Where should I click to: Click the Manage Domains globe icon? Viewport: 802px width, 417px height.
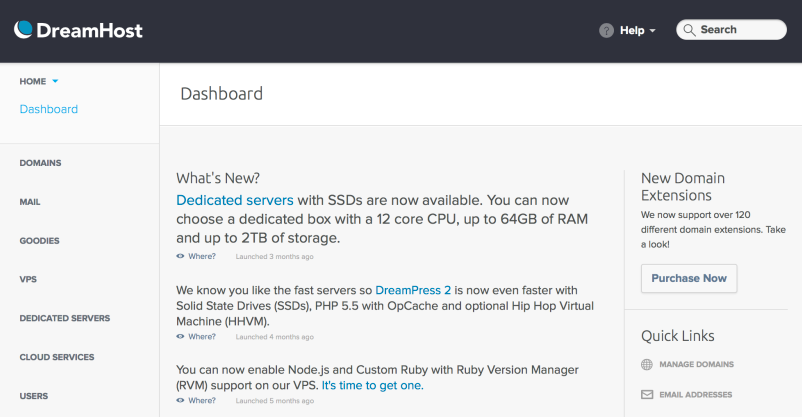pos(647,364)
